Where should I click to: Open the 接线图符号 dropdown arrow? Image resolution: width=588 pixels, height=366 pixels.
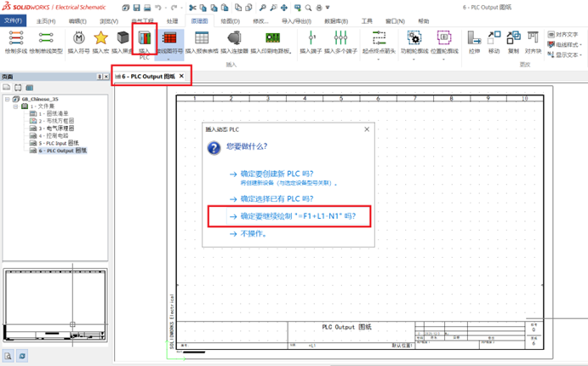169,59
